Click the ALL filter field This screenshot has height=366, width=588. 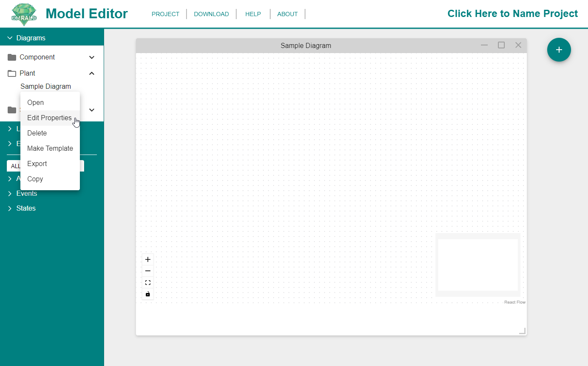(x=45, y=166)
